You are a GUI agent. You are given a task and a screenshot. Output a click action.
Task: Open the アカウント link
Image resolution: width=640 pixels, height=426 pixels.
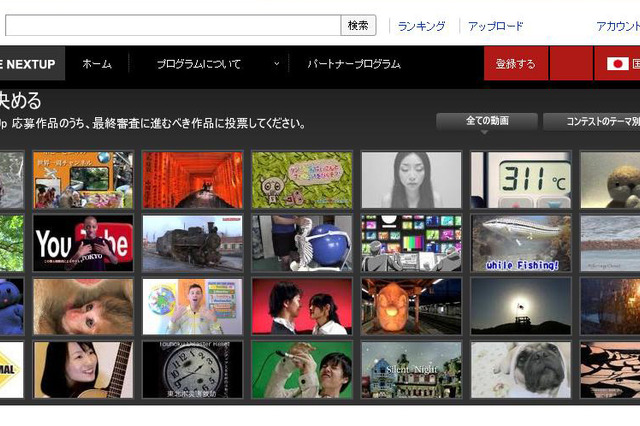pos(618,27)
